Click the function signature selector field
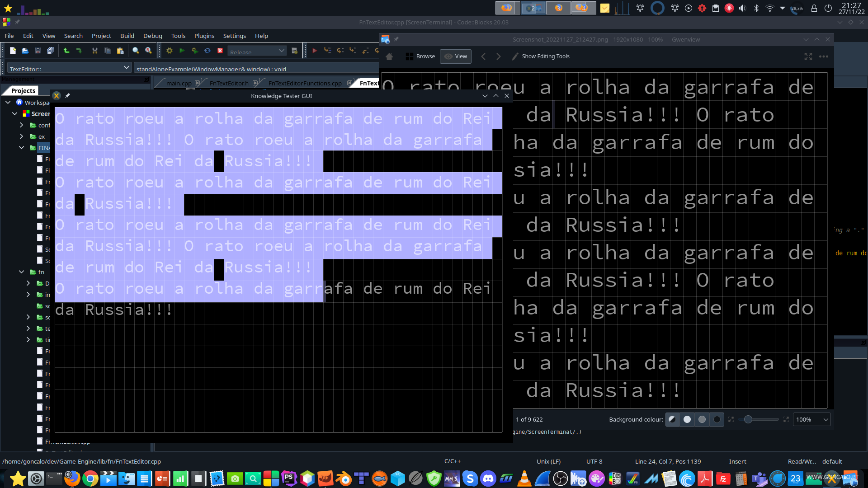Image resolution: width=868 pixels, height=488 pixels. (256, 68)
